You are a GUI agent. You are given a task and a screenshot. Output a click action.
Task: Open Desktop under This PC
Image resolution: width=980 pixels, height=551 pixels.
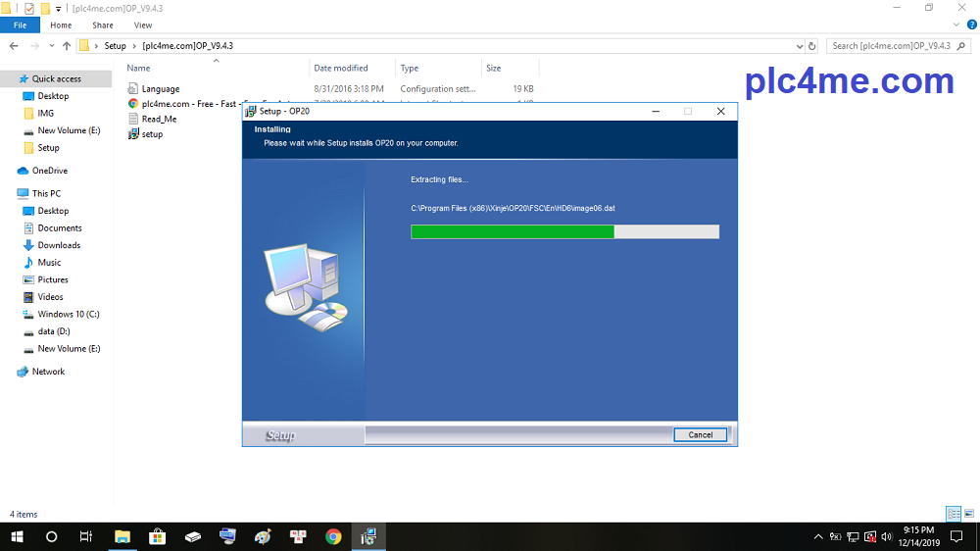[53, 211]
